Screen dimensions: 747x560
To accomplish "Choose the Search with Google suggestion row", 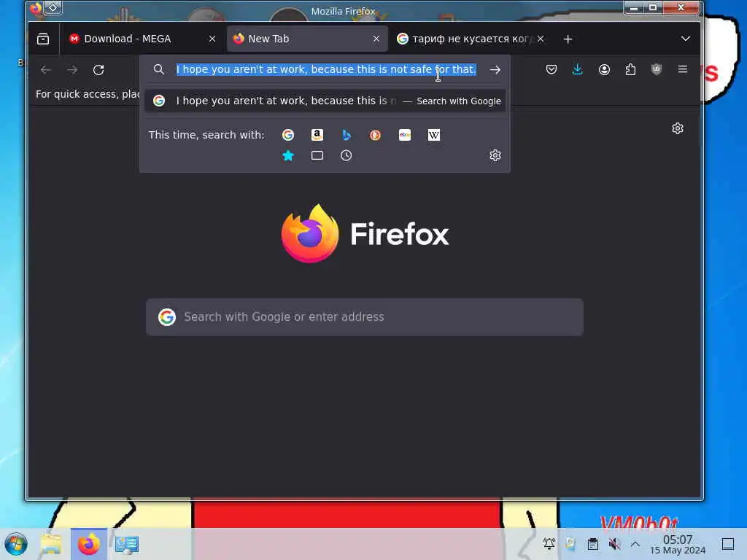I will coord(325,101).
